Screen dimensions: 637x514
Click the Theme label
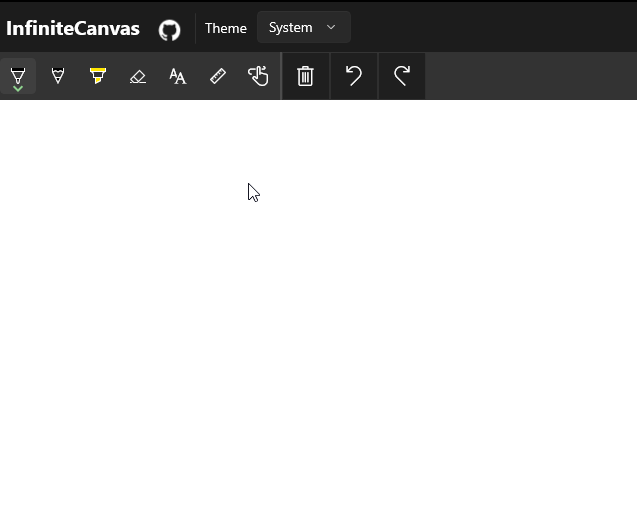click(225, 28)
